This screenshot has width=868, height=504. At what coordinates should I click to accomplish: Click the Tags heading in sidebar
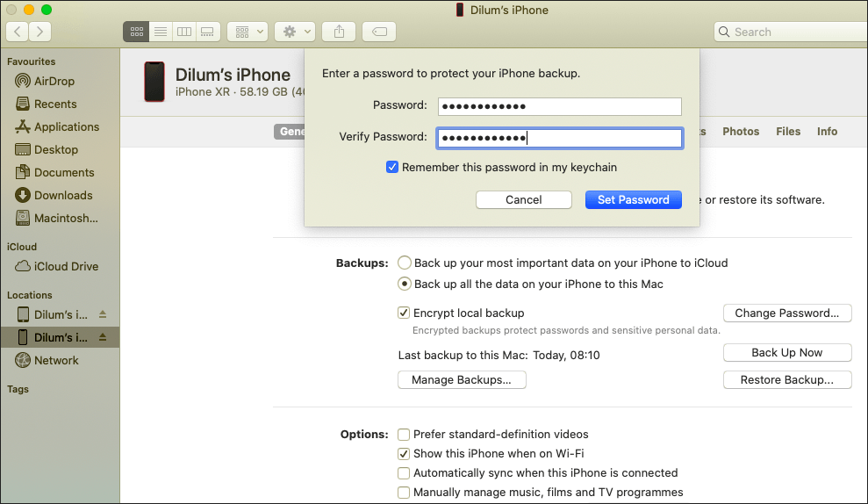coord(18,389)
